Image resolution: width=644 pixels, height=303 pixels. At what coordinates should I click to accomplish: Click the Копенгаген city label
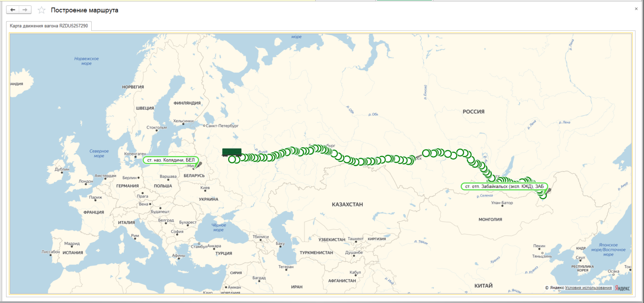135,153
